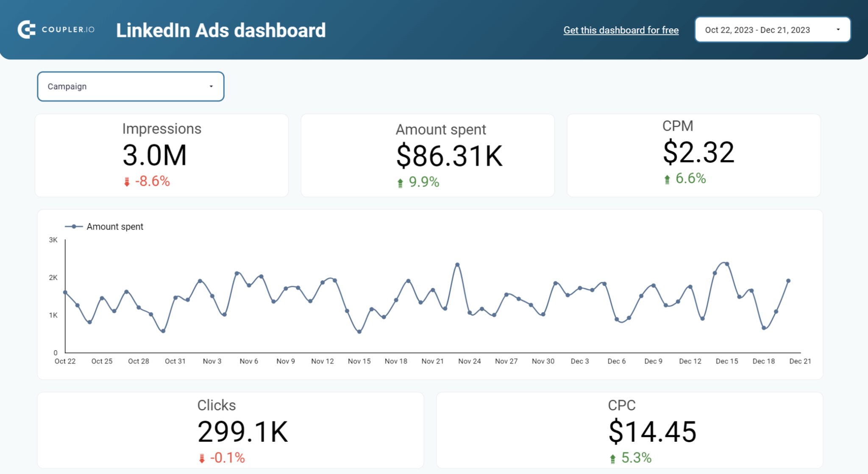This screenshot has height=474, width=868.
Task: Open the date range selector
Action: pos(772,29)
